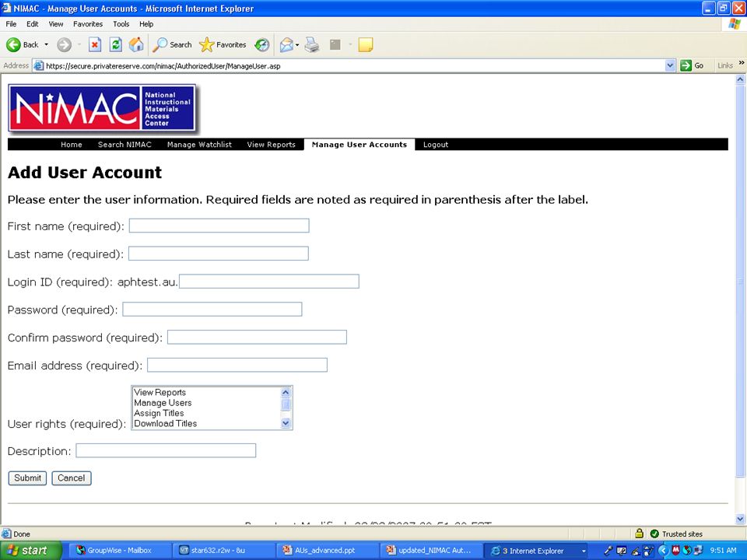Click the Logout link
Image resolution: width=747 pixels, height=560 pixels.
[436, 145]
